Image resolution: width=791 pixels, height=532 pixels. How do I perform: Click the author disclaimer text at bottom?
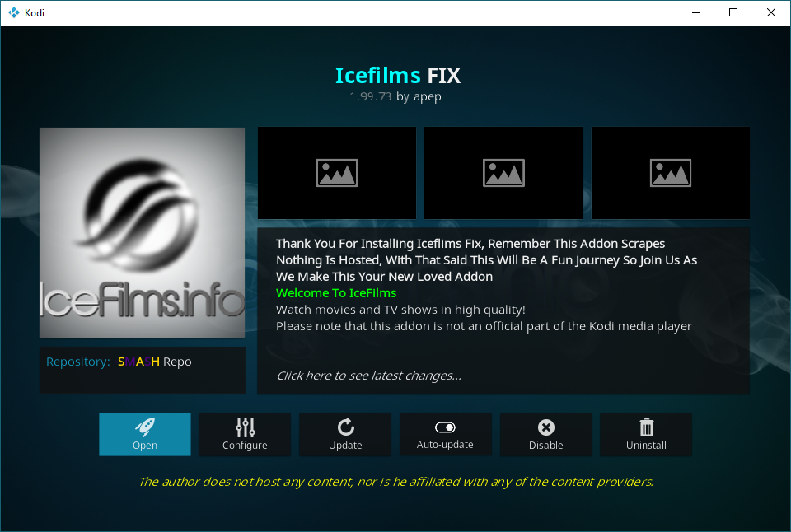396,482
